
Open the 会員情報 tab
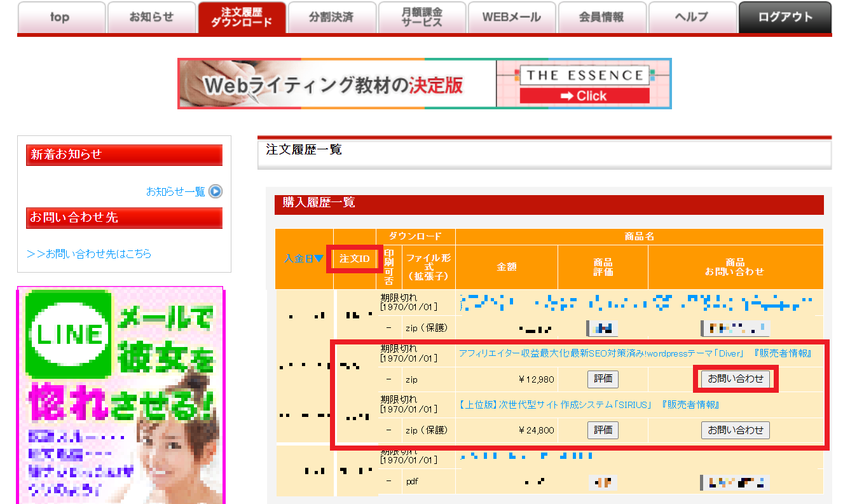click(x=601, y=17)
